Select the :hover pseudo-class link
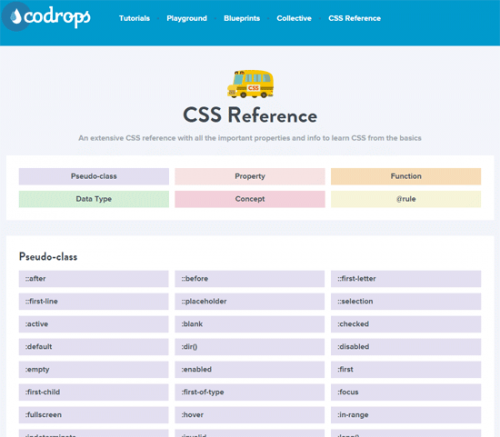The image size is (500, 437). pos(250,415)
